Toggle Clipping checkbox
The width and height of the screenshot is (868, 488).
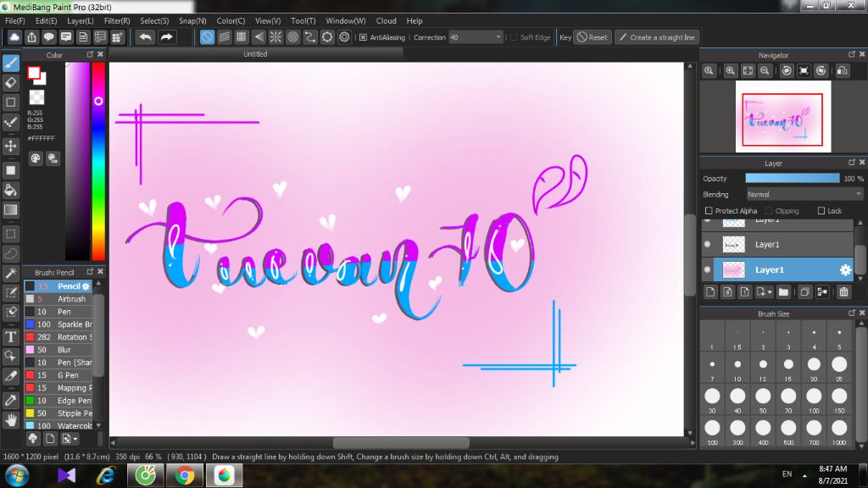pos(768,211)
